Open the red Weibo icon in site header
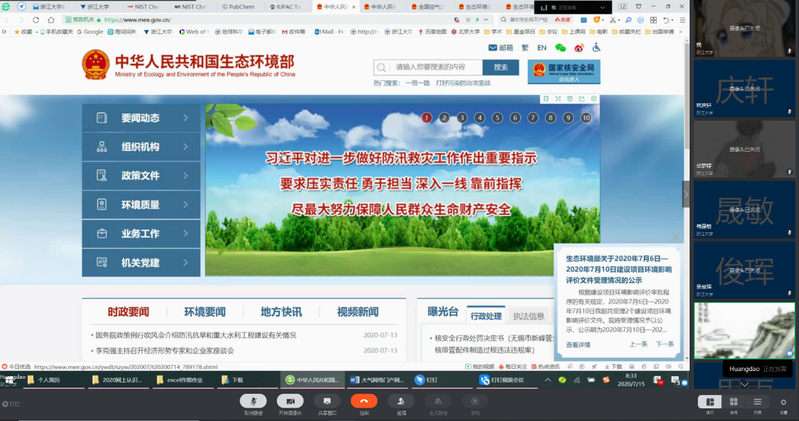Image resolution: width=799 pixels, height=421 pixels. pyautogui.click(x=579, y=48)
